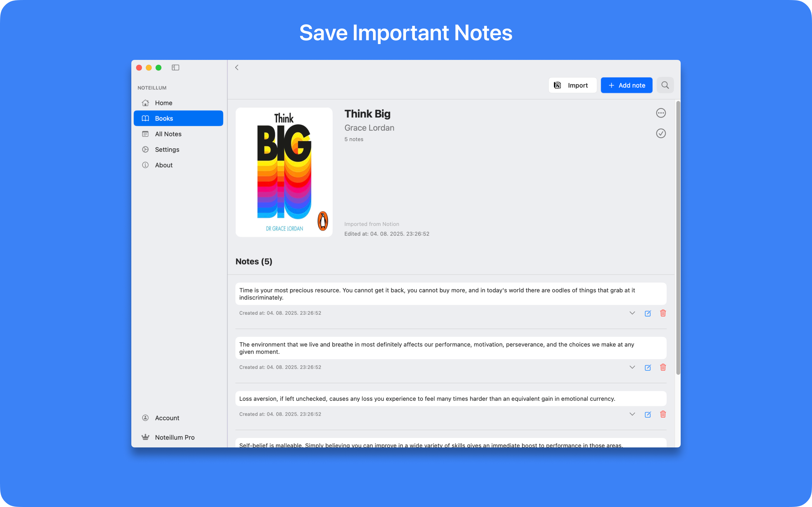Delete the Loss aversion note
812x507 pixels.
(x=663, y=414)
